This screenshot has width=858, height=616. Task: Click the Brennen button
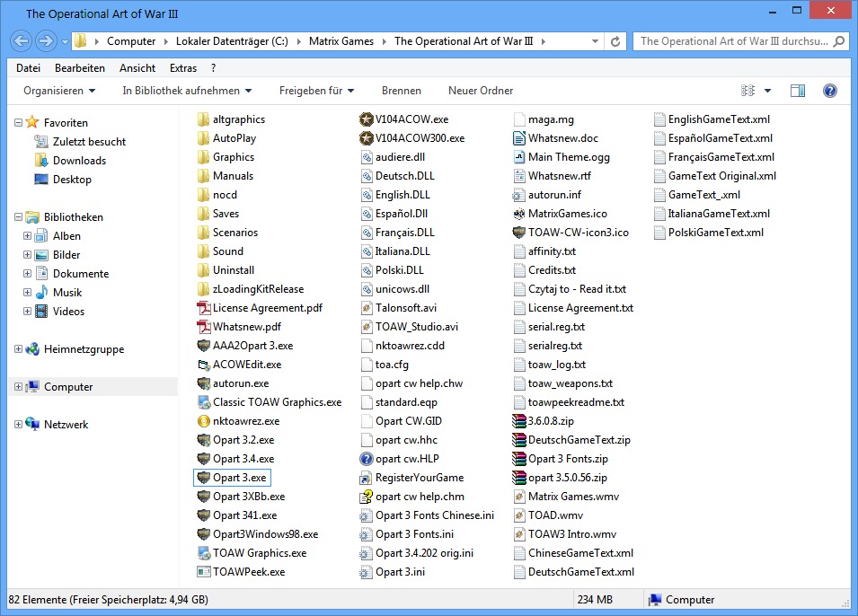(402, 91)
